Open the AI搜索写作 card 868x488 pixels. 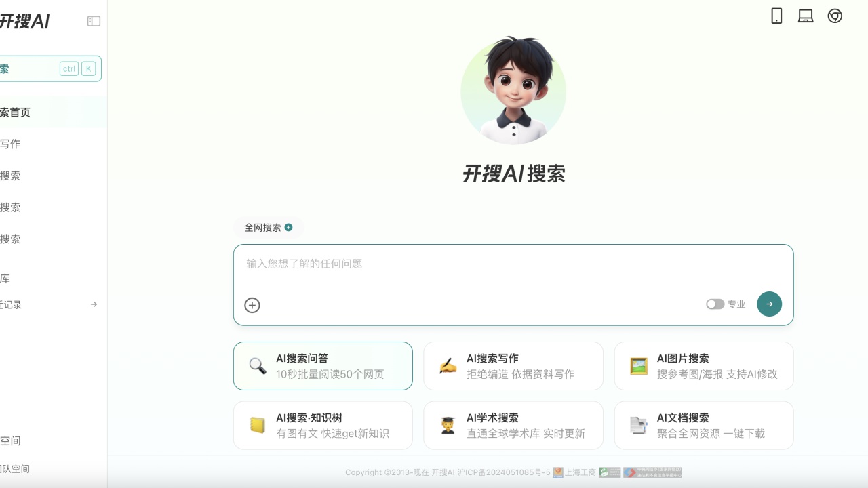click(x=513, y=366)
